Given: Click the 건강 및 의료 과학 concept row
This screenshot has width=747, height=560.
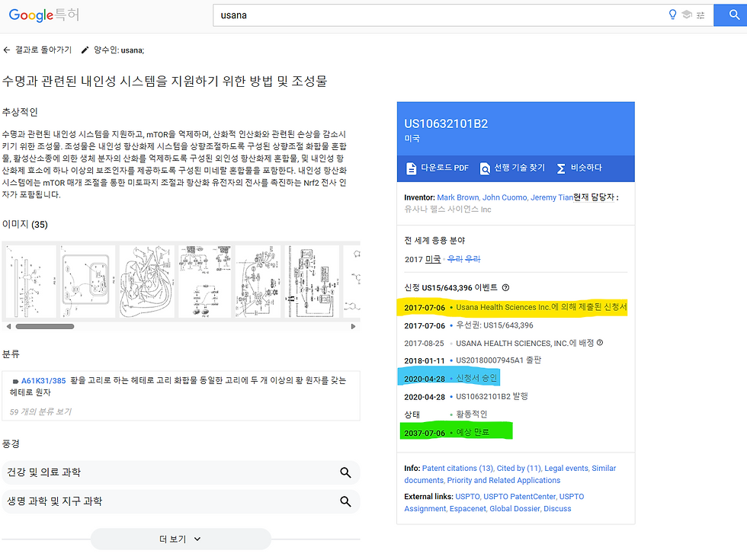Looking at the screenshot, I should click(181, 472).
